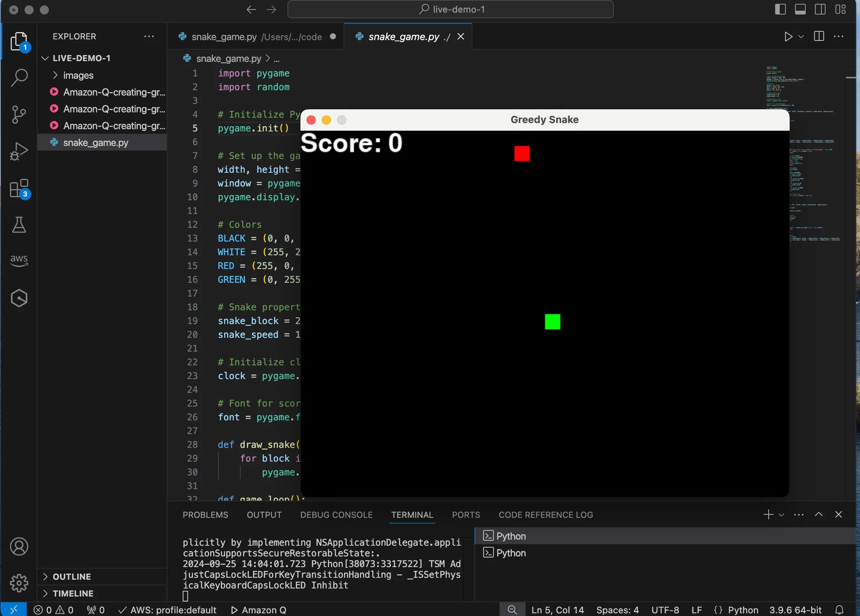
Task: Open Explorer views and more actions menu
Action: click(x=149, y=37)
